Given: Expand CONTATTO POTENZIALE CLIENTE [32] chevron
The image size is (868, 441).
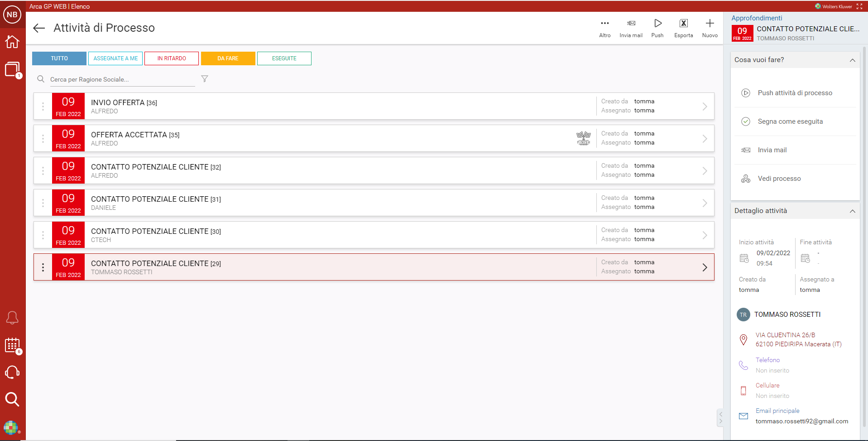Looking at the screenshot, I should (x=705, y=171).
